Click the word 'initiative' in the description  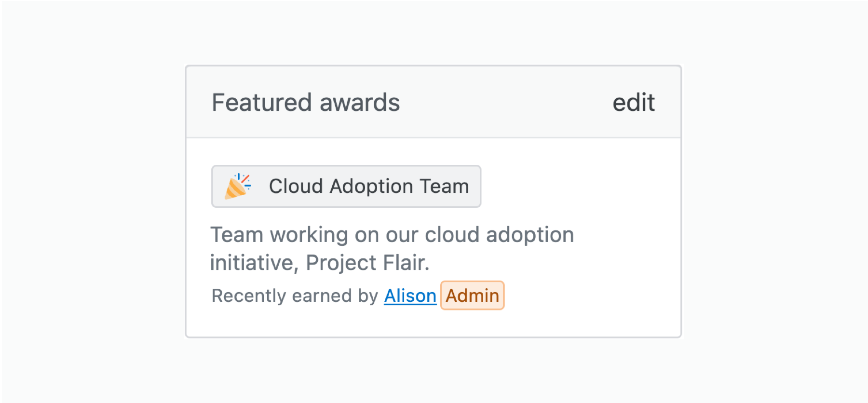[254, 263]
